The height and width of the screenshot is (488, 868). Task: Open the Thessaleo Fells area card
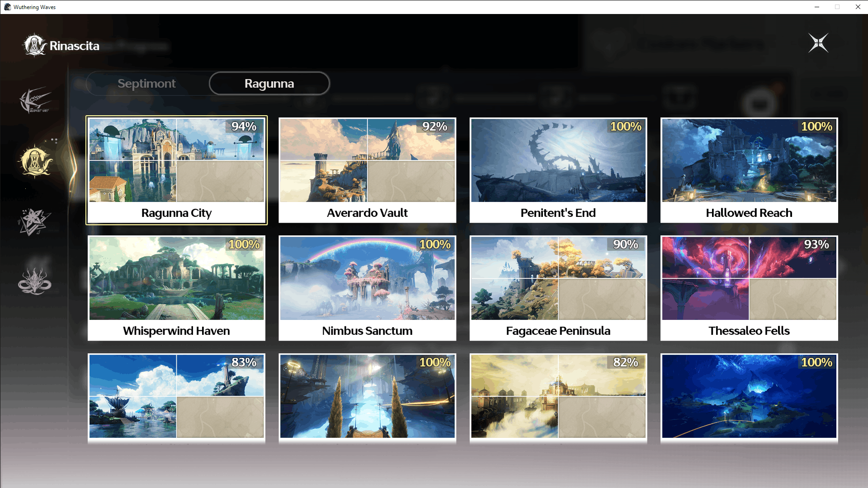point(749,288)
